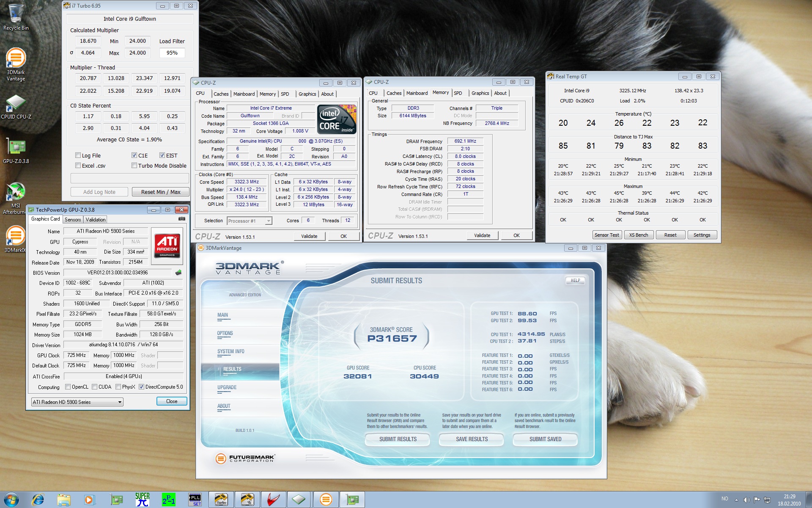The image size is (812, 508).
Task: Open SYSTEM INFO in 3DMark Vantage
Action: (231, 351)
